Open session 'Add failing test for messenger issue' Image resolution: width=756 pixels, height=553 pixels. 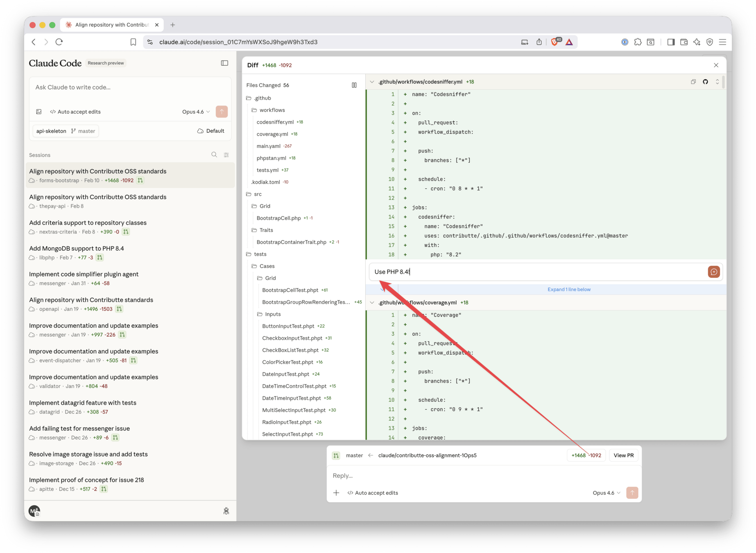(130, 433)
